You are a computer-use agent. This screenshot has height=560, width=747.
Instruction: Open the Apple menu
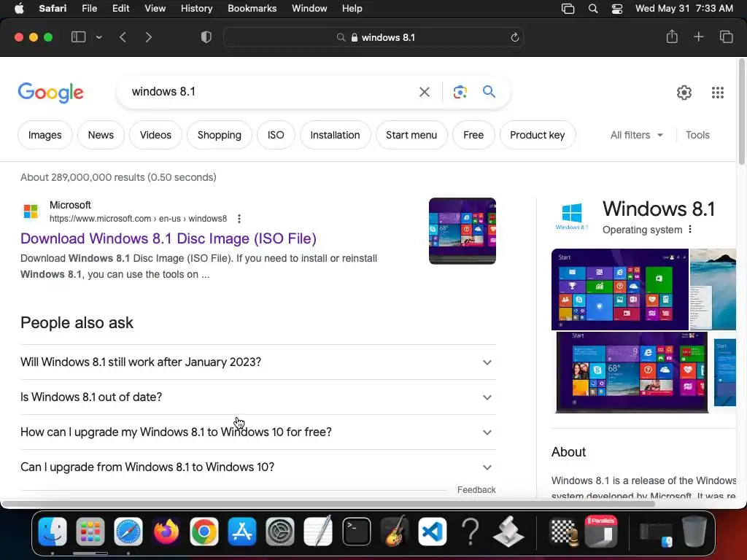[19, 9]
